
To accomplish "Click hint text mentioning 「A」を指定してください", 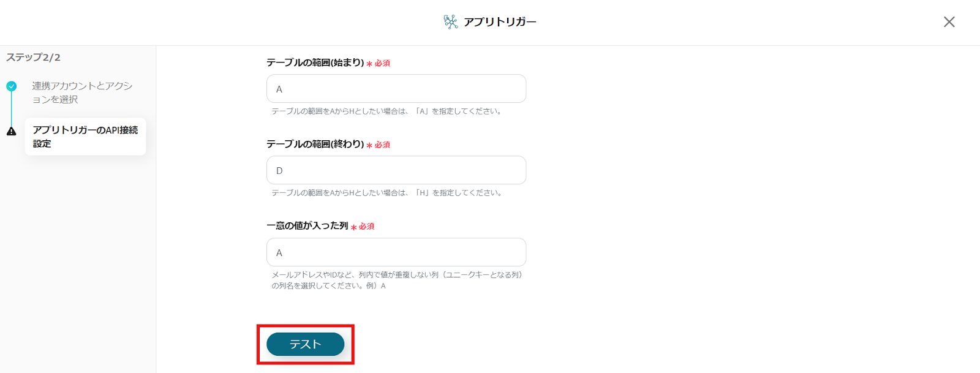I will click(x=388, y=111).
